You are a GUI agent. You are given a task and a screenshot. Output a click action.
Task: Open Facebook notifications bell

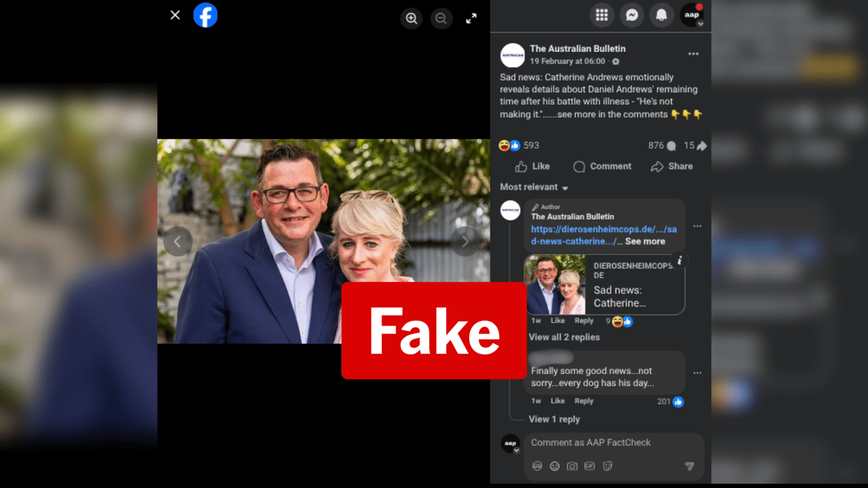tap(662, 15)
